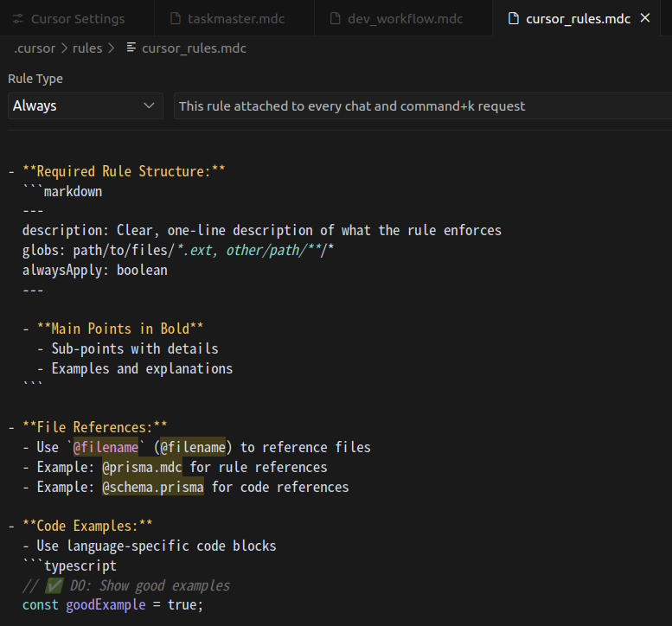The width and height of the screenshot is (672, 626).
Task: Click the cursor_rules.mdc tab file icon
Action: tap(514, 18)
